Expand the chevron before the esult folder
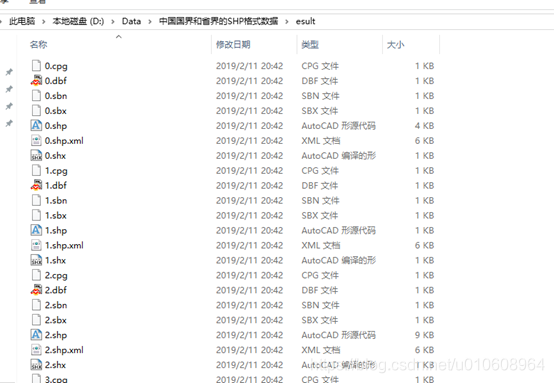This screenshot has height=383, width=554. (287, 22)
